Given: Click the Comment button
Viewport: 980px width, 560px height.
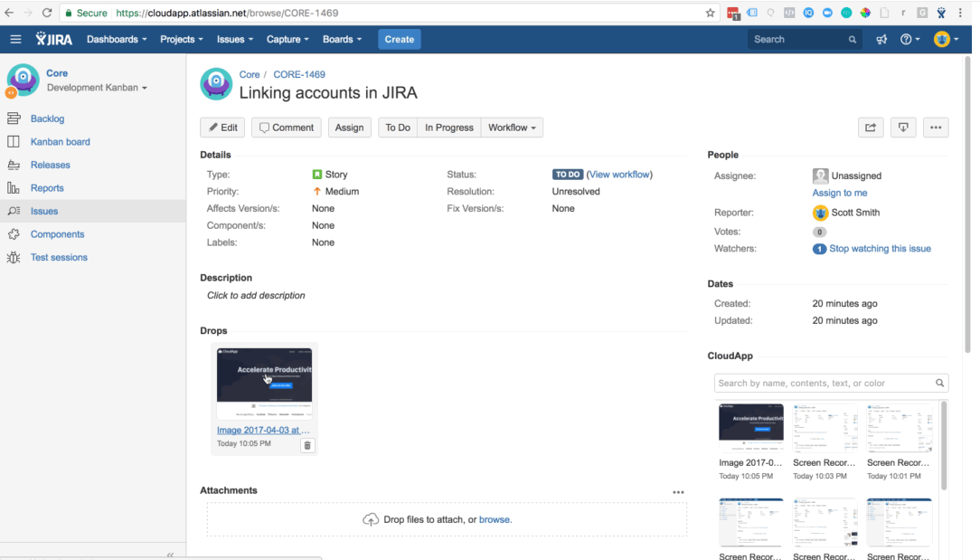Looking at the screenshot, I should coord(287,128).
